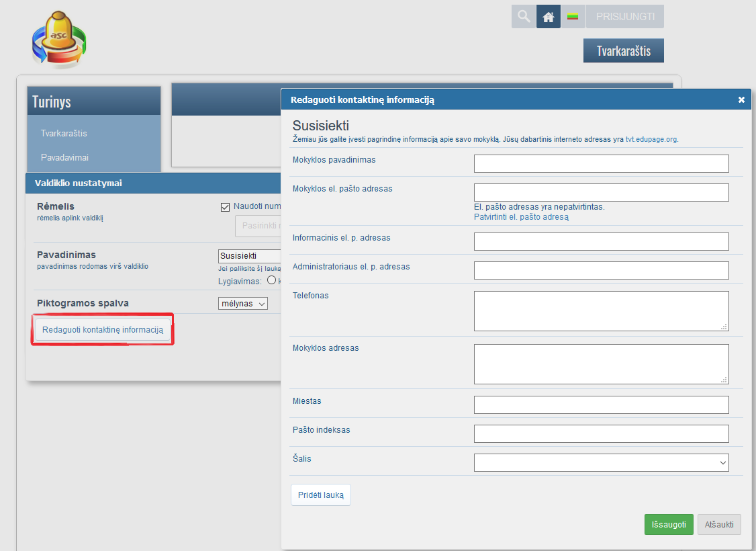Viewport: 756px width, 551px height.
Task: Click the PRISIJUNGTI login button
Action: [x=624, y=17]
